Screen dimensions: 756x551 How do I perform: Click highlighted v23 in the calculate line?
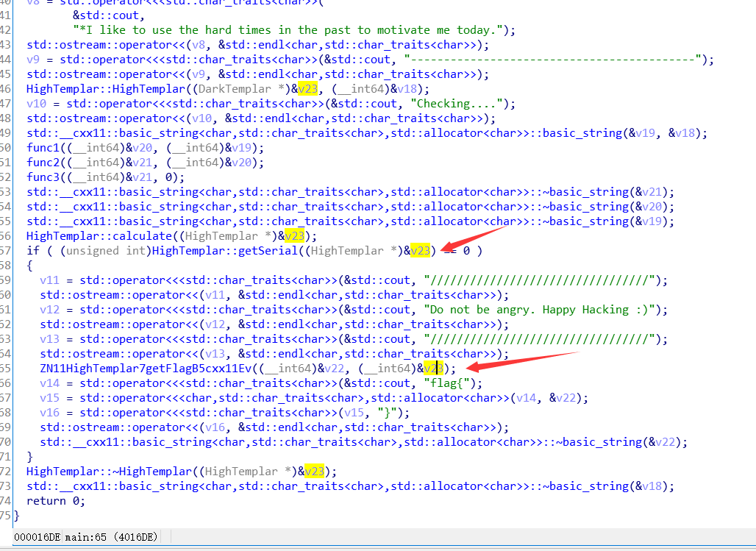tap(294, 236)
